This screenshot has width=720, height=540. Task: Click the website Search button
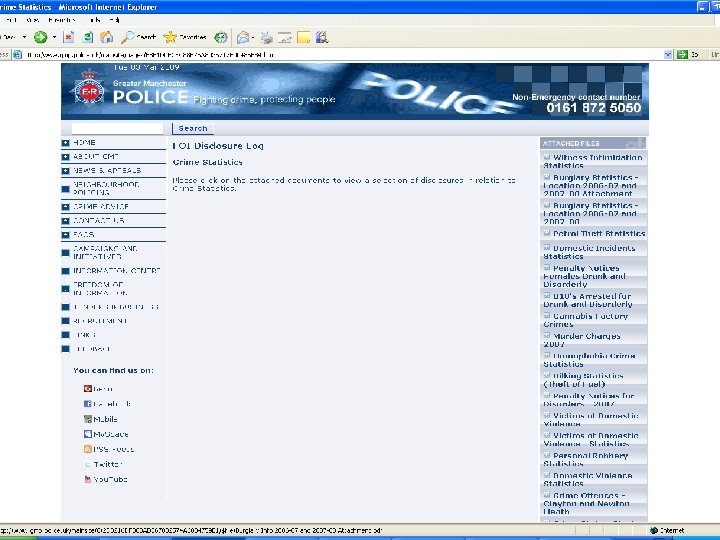[x=193, y=129]
